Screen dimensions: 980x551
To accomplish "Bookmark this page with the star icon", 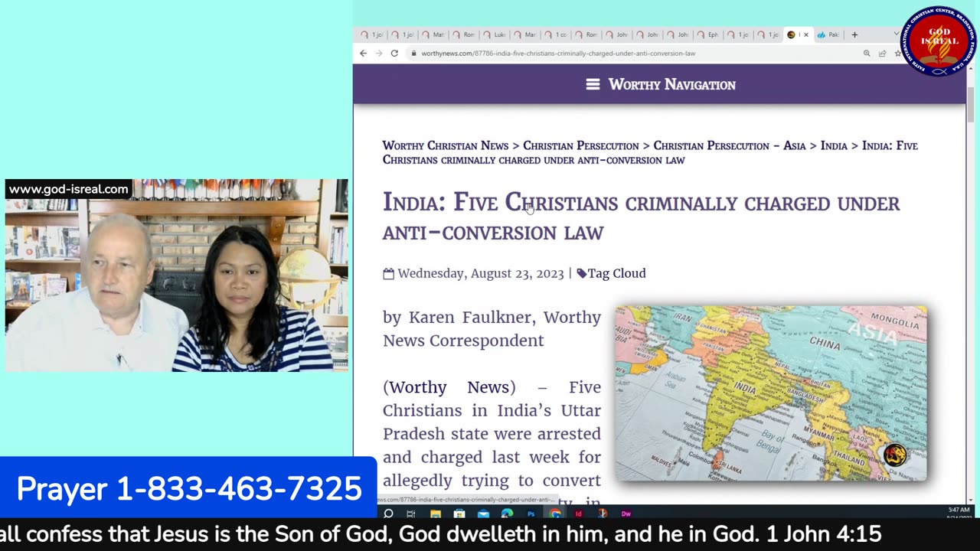I will 897,54.
